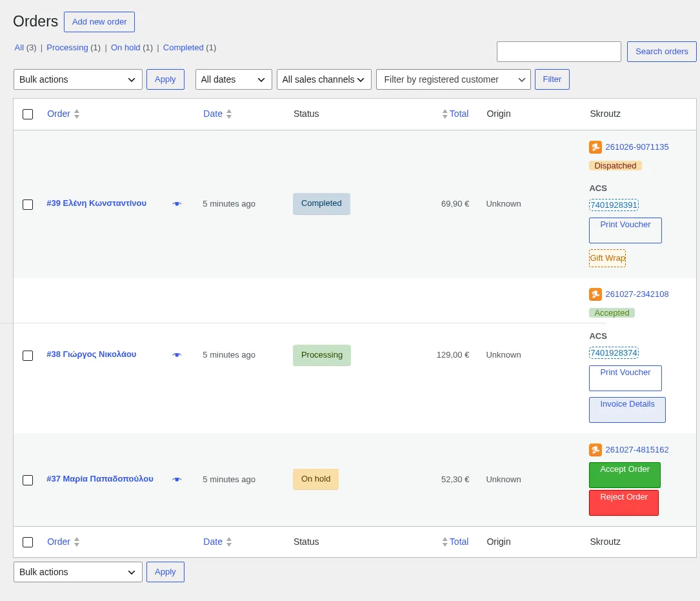Image resolution: width=700 pixels, height=601 pixels.
Task: Click the Skroutz icon beside order 261027-2342108
Action: pyautogui.click(x=595, y=294)
